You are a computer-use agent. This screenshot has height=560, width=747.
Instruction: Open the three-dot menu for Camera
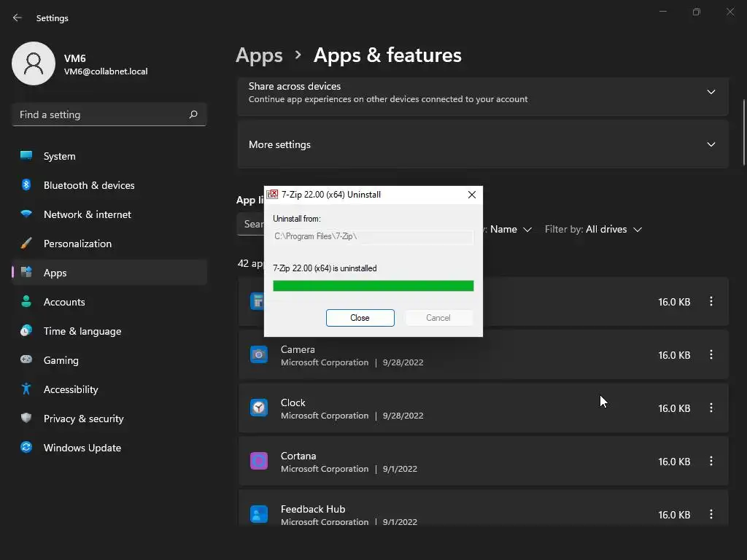coord(711,355)
